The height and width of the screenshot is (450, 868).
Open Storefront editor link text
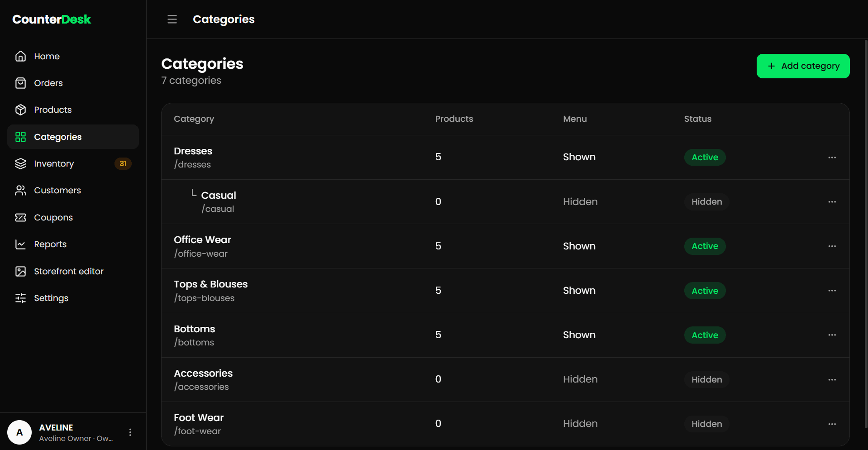69,271
